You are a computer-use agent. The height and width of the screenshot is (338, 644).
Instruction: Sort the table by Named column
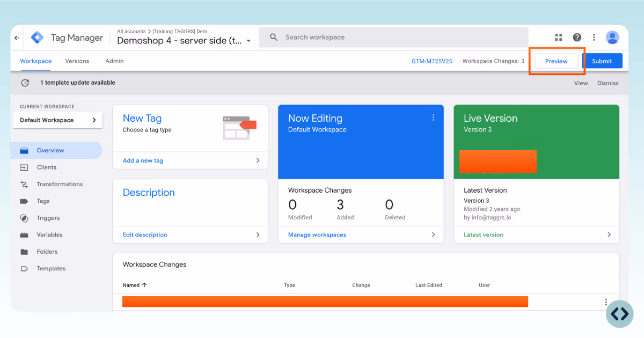135,285
